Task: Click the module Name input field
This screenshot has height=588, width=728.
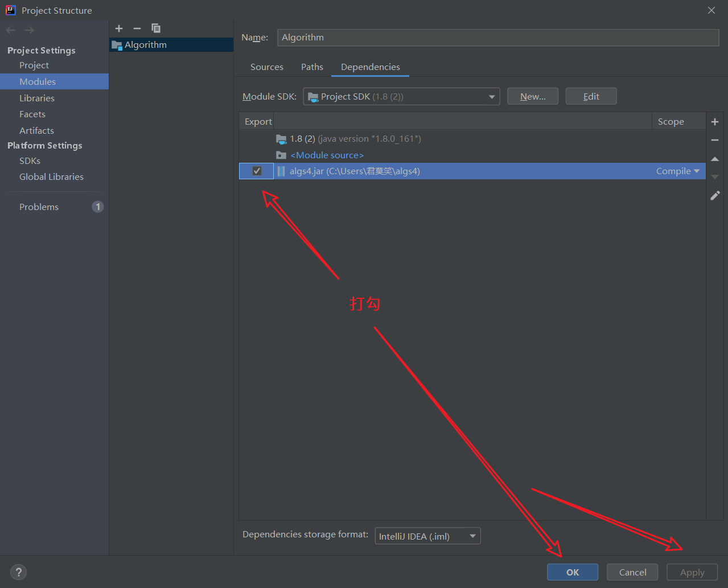Action: [498, 38]
